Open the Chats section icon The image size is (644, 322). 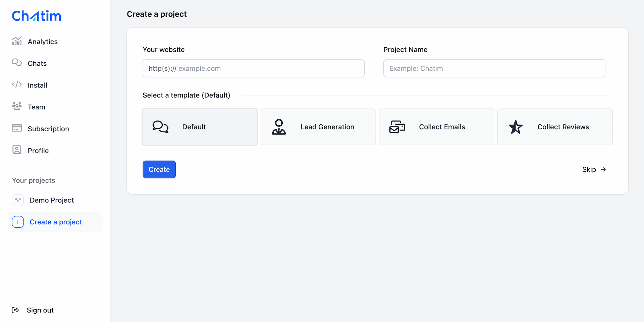click(17, 63)
